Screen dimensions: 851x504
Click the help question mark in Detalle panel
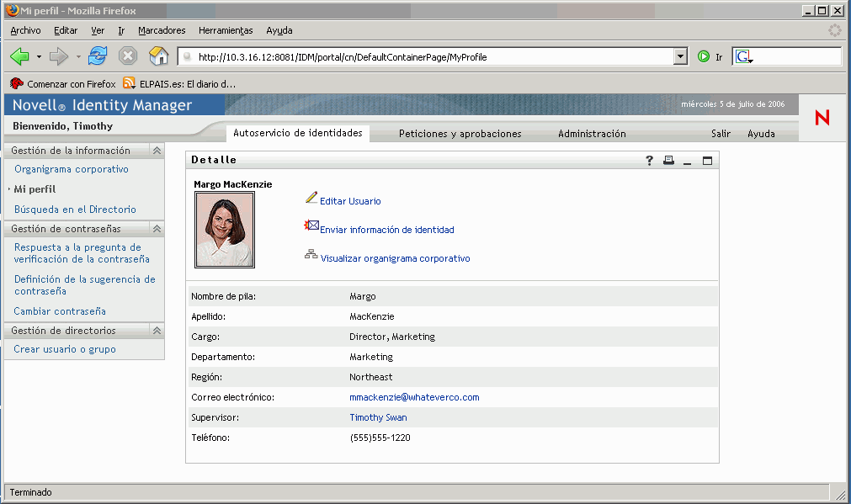pyautogui.click(x=650, y=161)
